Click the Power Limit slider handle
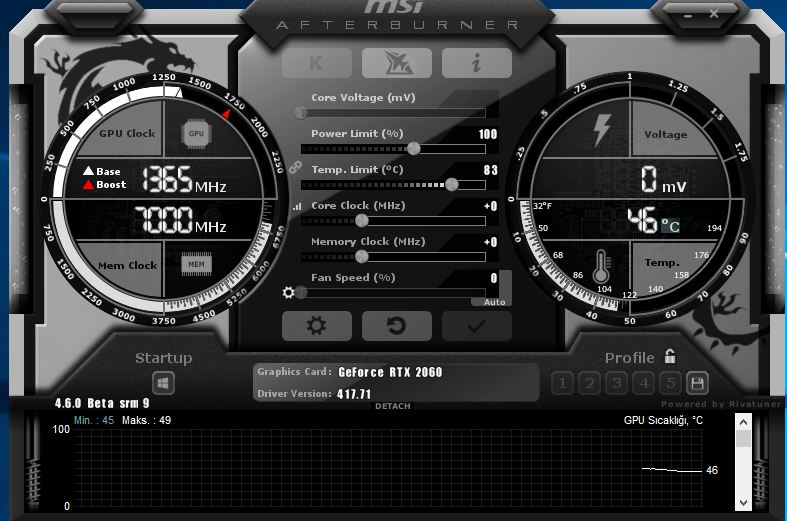Image resolution: width=787 pixels, height=521 pixels. 414,148
